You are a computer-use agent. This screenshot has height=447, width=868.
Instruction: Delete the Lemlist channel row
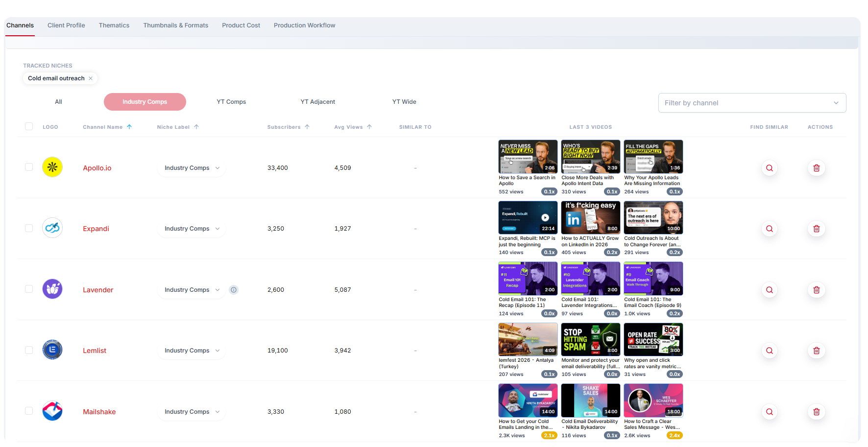click(817, 351)
